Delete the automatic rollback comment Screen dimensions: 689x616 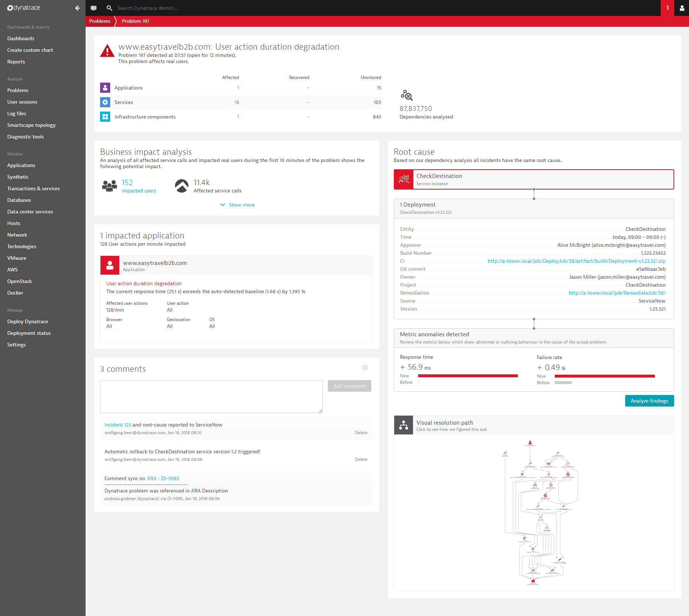pyautogui.click(x=361, y=459)
